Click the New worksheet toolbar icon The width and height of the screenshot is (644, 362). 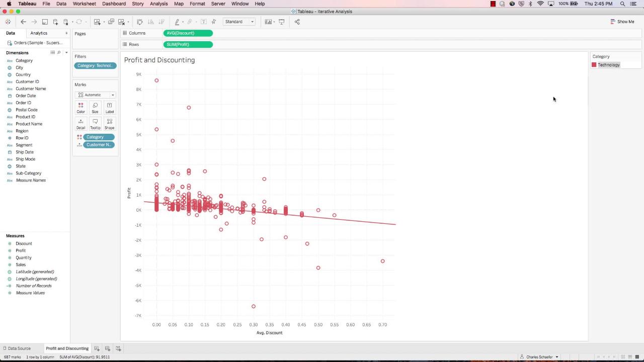[x=97, y=22]
